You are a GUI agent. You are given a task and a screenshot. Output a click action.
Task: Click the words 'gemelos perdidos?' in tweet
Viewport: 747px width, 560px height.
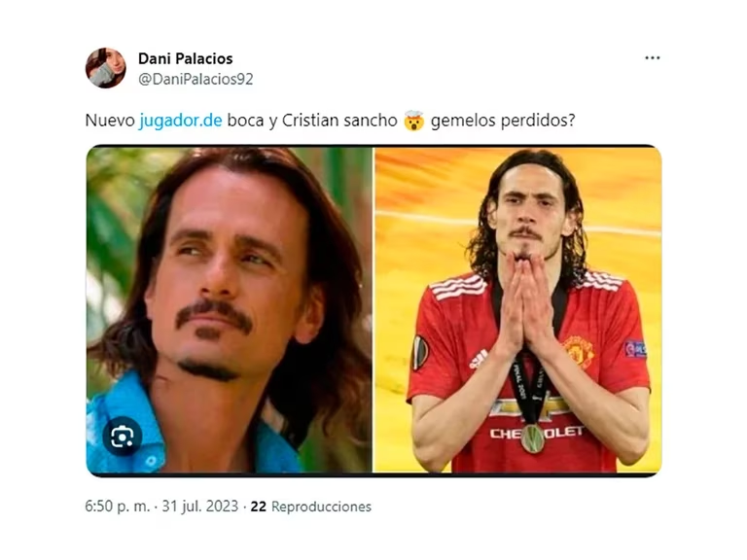coord(503,121)
